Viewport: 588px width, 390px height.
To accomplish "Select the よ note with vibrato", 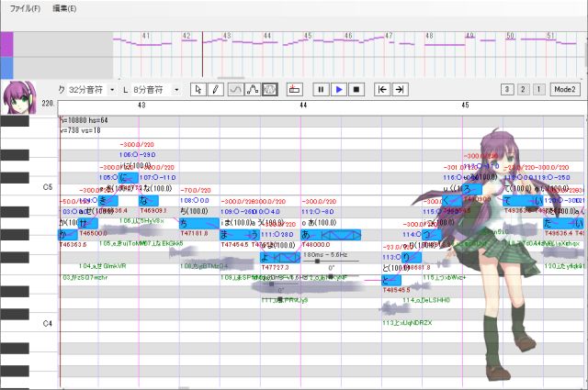I will click(280, 257).
